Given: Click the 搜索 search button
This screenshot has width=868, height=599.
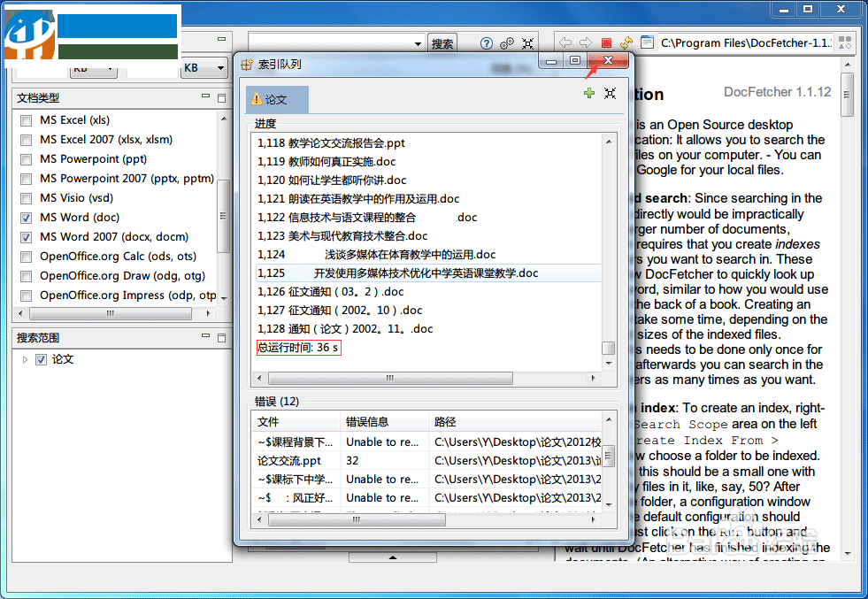Looking at the screenshot, I should (x=442, y=41).
